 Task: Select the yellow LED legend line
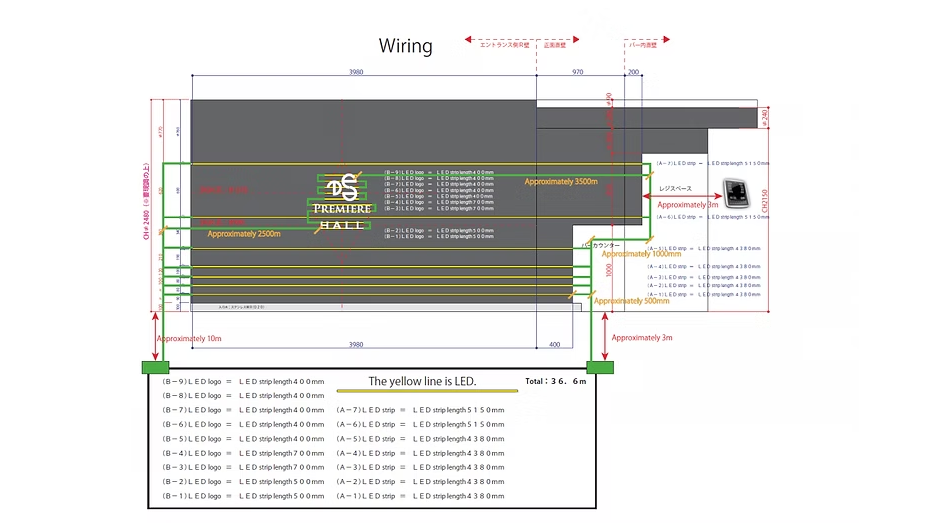427,391
